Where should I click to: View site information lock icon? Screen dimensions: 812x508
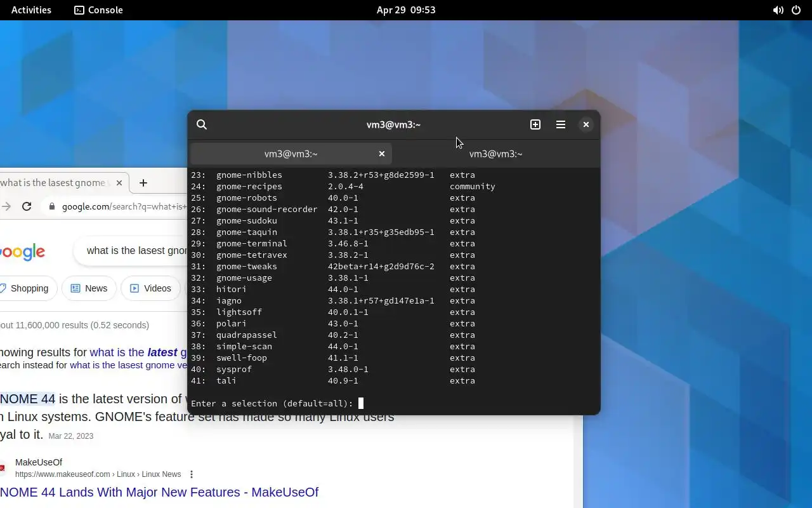click(51, 206)
